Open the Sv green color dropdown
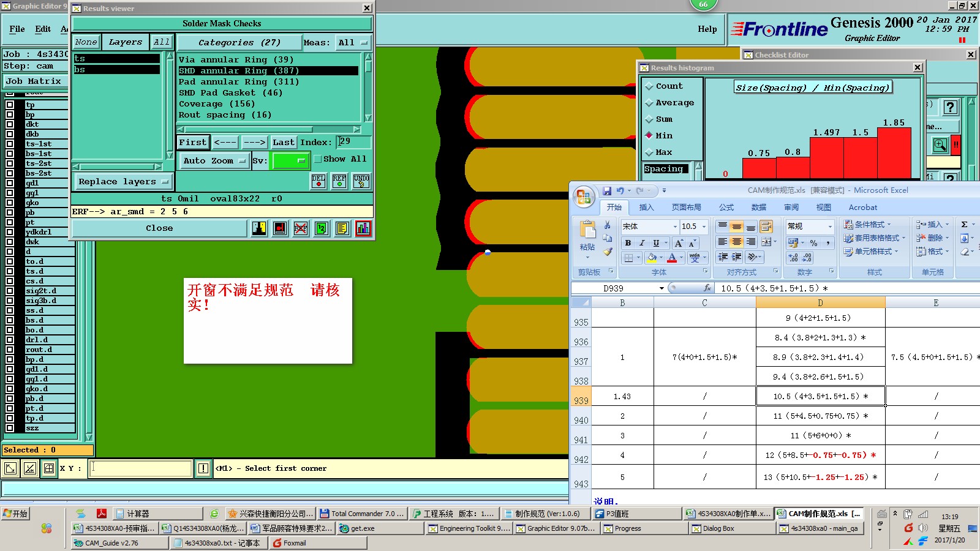Viewport: 980px width, 551px height. (290, 161)
